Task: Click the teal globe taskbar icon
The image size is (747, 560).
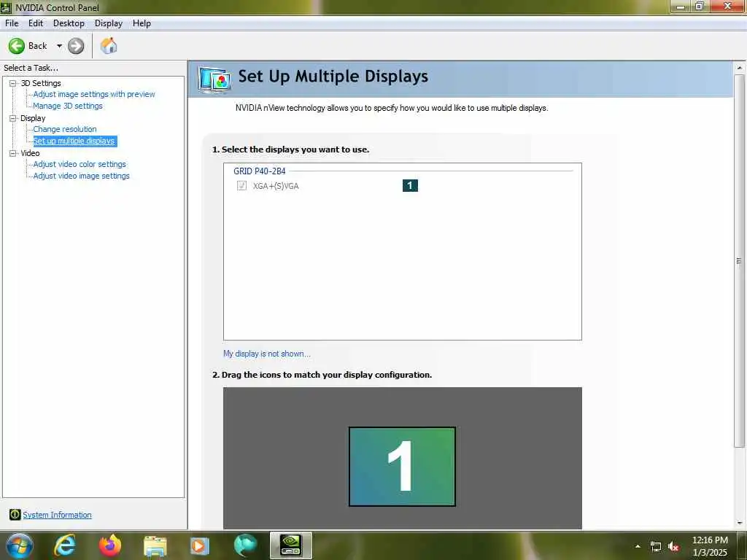Action: coord(245,545)
